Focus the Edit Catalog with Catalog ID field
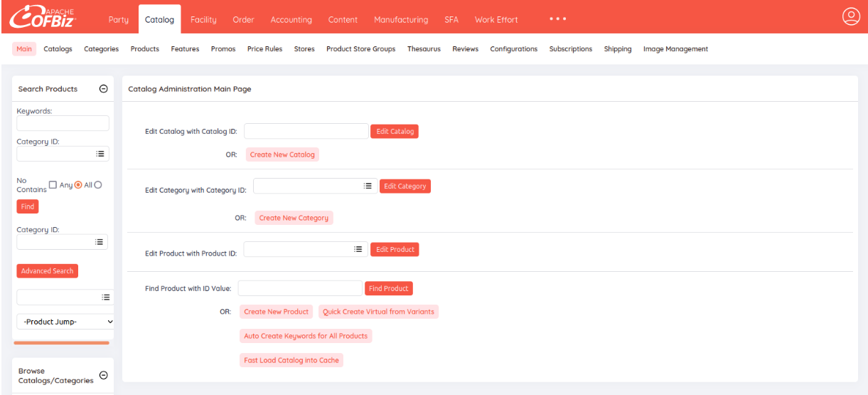 coord(306,131)
